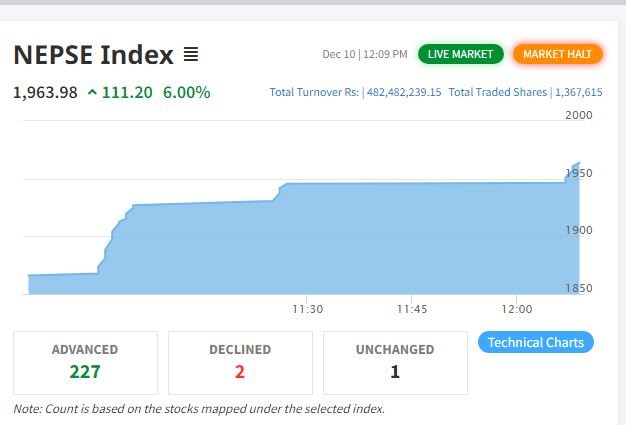This screenshot has width=626, height=425.
Task: Click the NEPSE Index heading
Action: pyautogui.click(x=93, y=55)
